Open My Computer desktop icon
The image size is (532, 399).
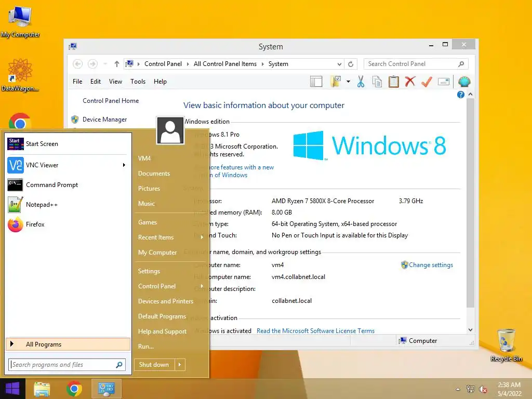tap(20, 21)
